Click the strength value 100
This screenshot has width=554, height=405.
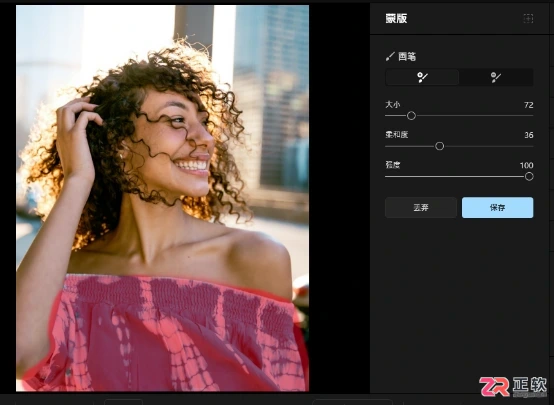526,165
